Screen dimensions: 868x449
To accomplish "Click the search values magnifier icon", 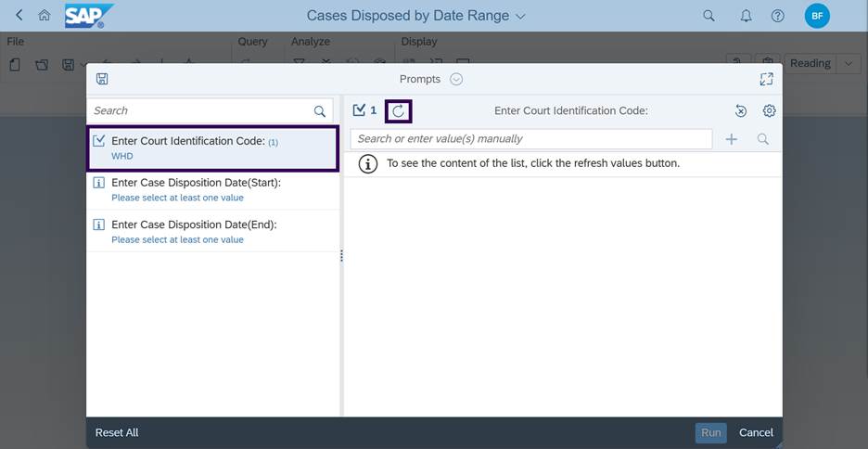I will pyautogui.click(x=763, y=139).
